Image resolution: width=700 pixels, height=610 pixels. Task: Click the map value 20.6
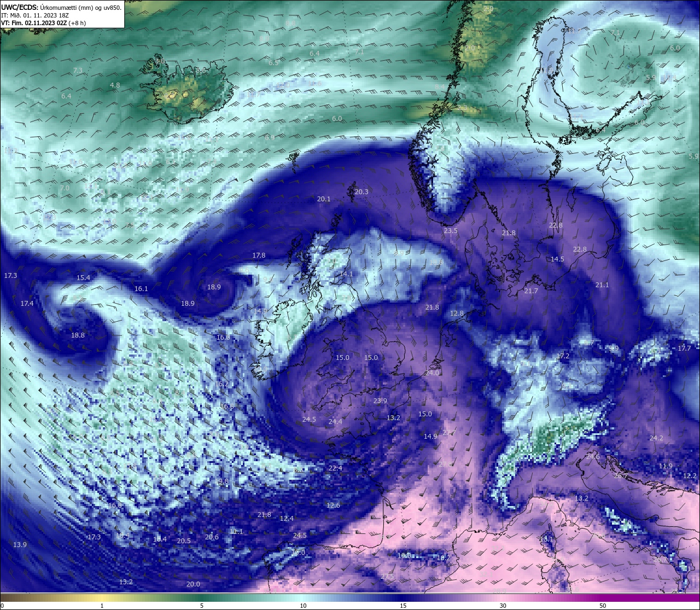tap(212, 537)
